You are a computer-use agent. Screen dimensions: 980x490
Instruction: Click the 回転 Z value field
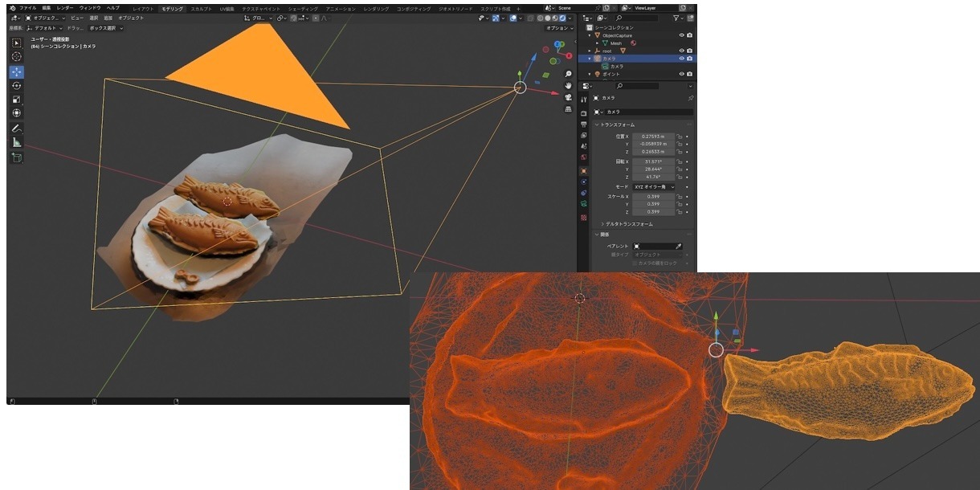654,177
